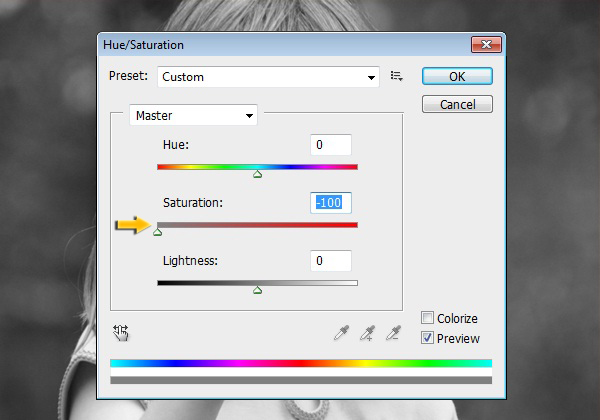600x420 pixels.
Task: Open the Preset dropdown showing Custom
Action: [x=269, y=77]
